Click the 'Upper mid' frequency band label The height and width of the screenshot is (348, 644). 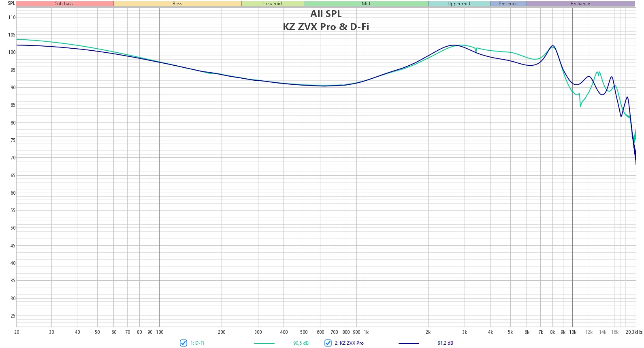pyautogui.click(x=459, y=4)
